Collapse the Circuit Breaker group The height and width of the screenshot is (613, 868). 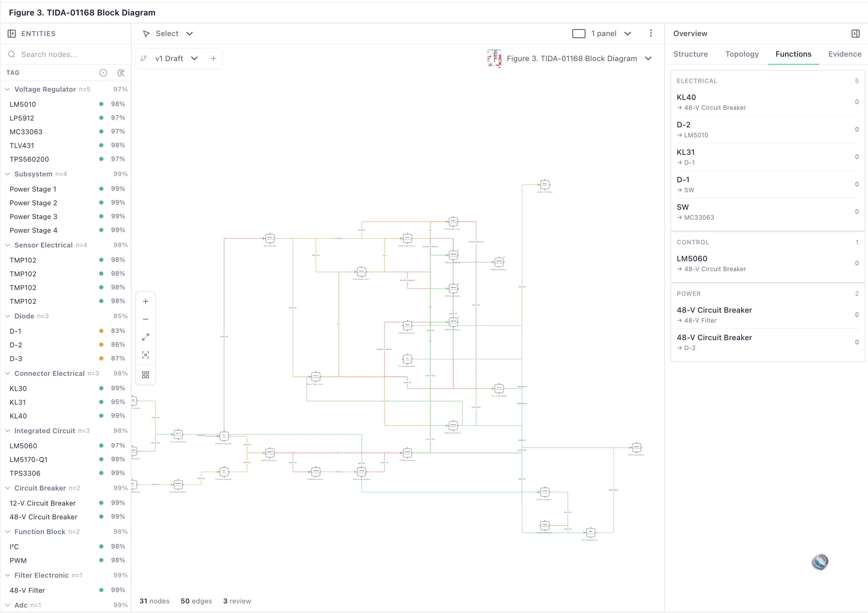8,488
